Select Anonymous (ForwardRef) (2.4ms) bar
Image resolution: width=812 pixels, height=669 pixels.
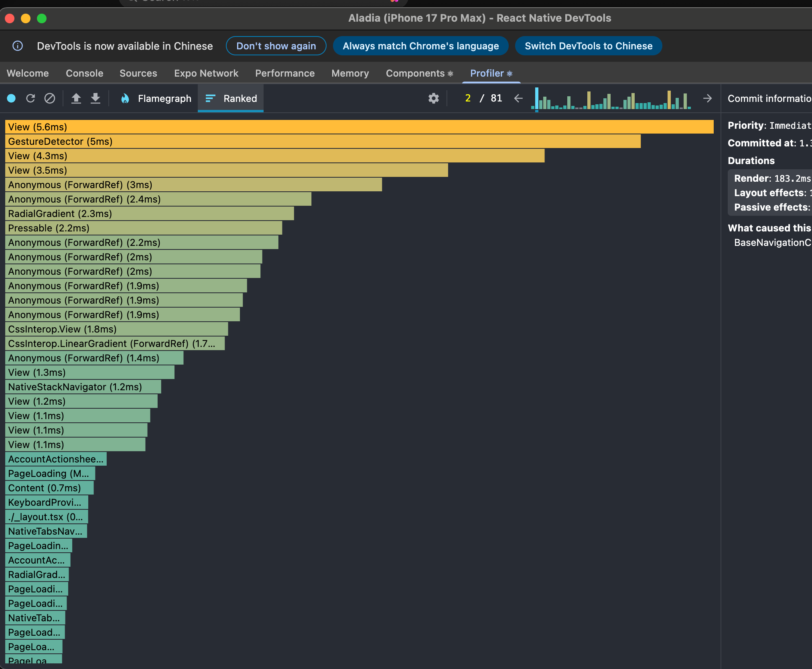pyautogui.click(x=158, y=199)
